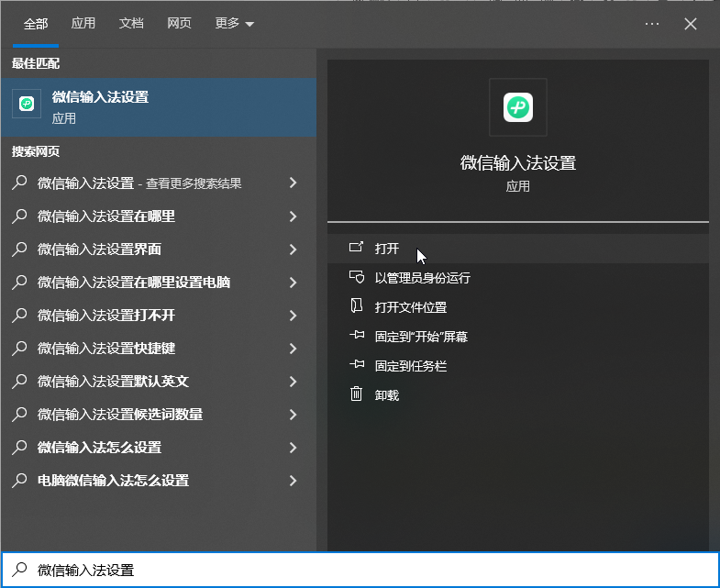Switch to the 网页 tab
The image size is (720, 588).
pos(179,24)
